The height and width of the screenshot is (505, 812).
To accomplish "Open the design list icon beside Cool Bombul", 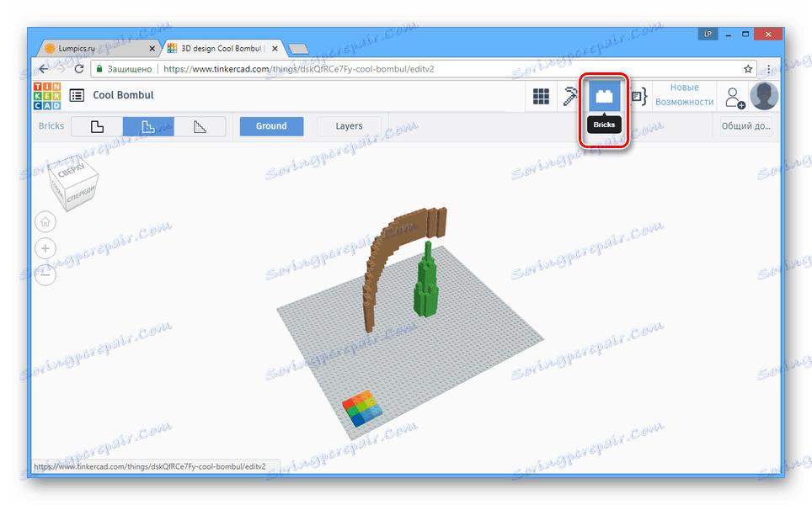I will (x=77, y=95).
